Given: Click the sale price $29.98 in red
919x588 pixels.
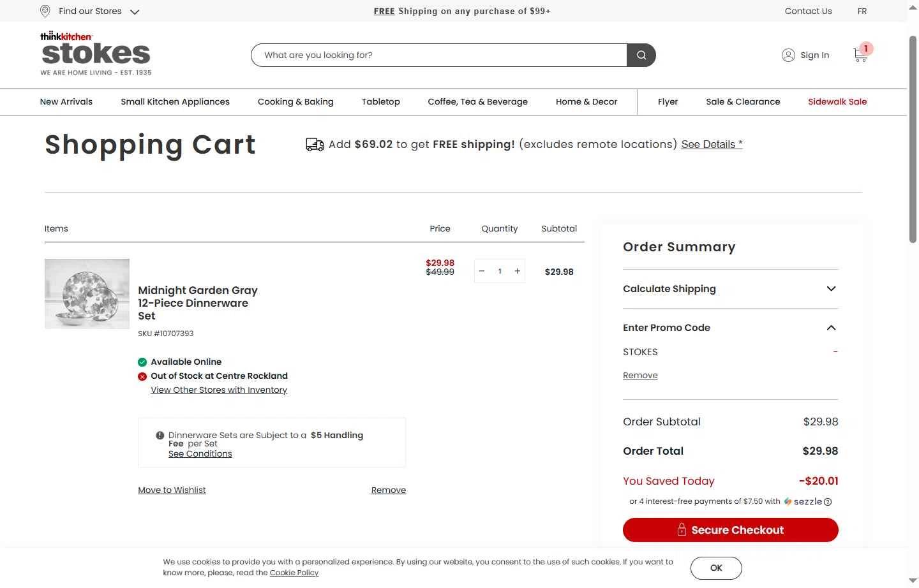Looking at the screenshot, I should click(x=440, y=263).
